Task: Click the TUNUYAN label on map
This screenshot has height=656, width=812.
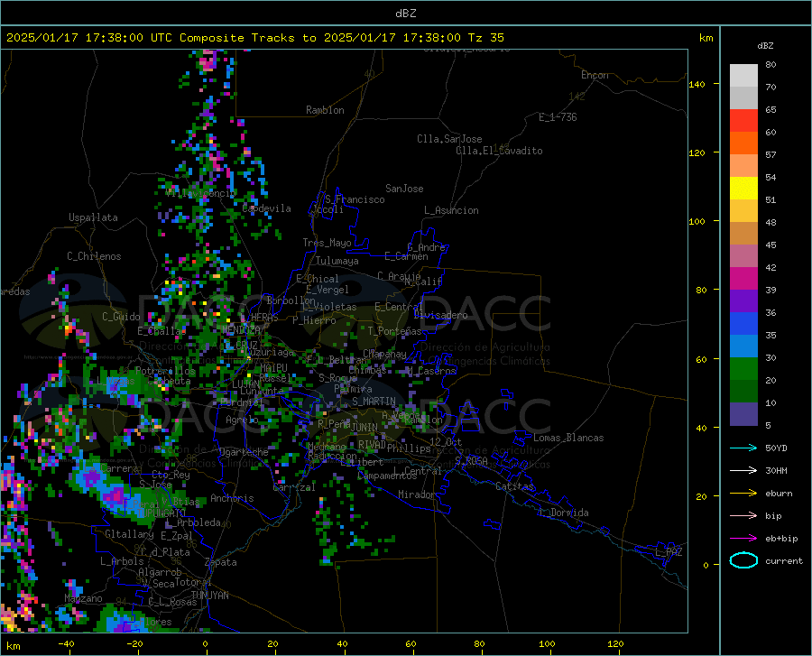Action: [x=209, y=596]
